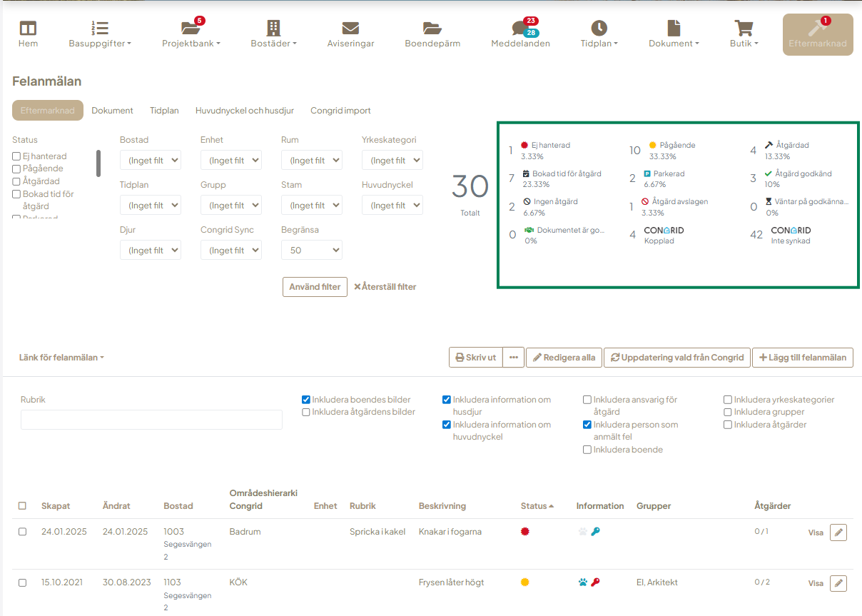Screen dimensions: 862x616
Task: Open the Congrid import tab
Action: [340, 111]
